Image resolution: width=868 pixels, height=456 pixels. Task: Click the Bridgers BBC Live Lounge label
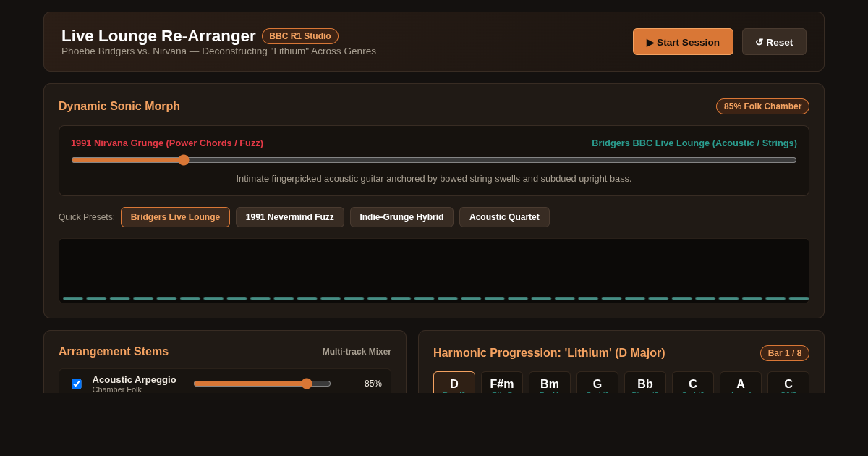tap(694, 143)
